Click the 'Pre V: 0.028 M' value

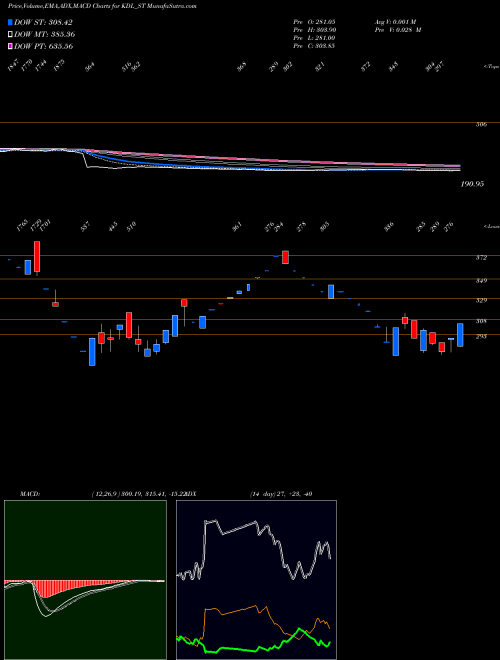[398, 30]
